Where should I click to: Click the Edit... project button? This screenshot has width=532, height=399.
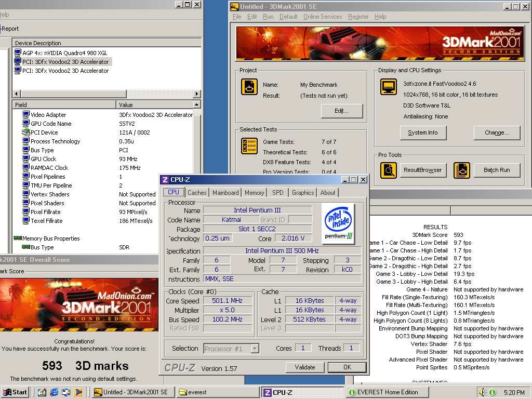pyautogui.click(x=342, y=111)
